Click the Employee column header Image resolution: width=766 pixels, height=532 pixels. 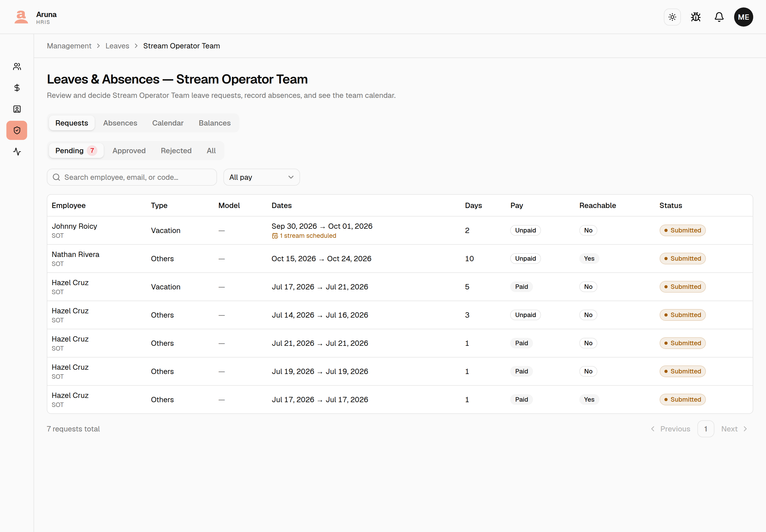point(69,206)
